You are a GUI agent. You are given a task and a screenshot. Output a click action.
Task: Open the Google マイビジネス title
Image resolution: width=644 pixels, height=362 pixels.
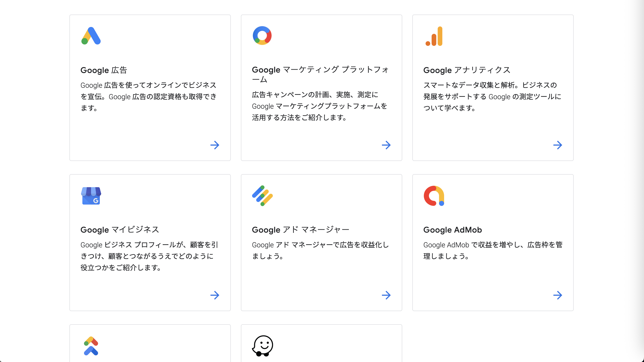tap(119, 230)
